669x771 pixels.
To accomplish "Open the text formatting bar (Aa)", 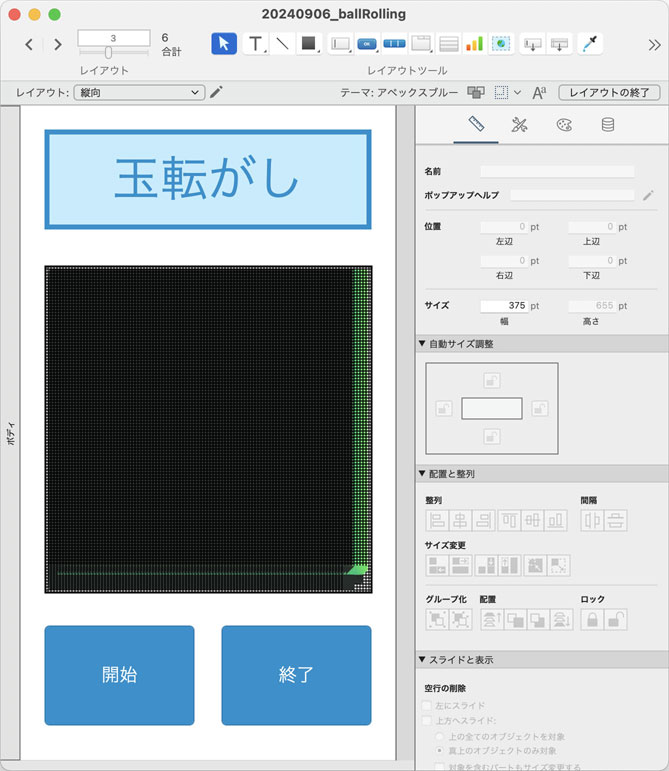I will (539, 92).
